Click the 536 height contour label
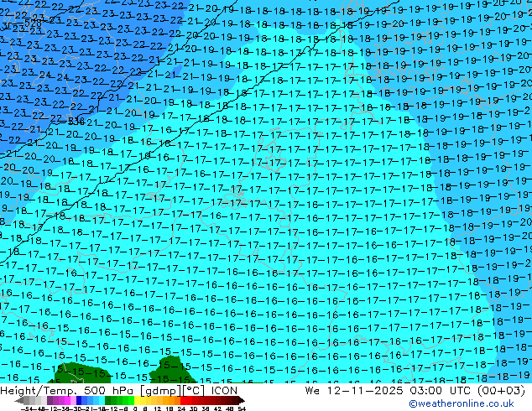532x411 pixels. [76, 121]
